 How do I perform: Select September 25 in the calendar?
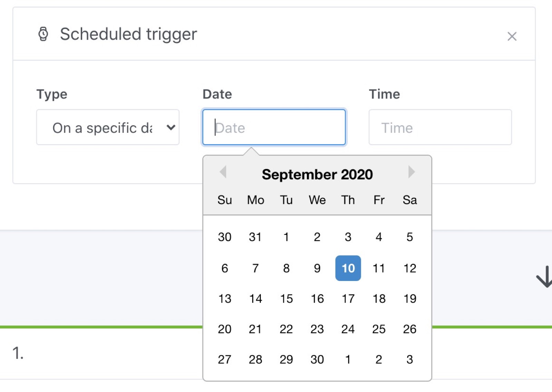379,329
